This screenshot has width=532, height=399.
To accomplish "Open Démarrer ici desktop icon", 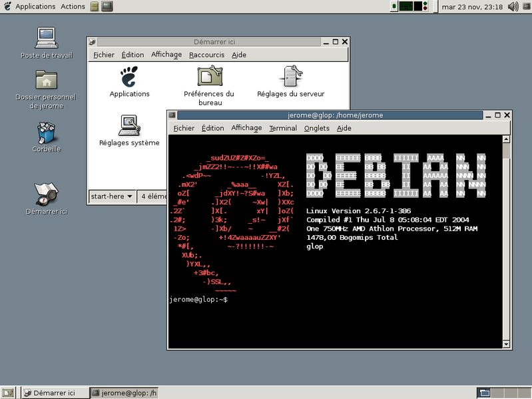I will [x=47, y=199].
